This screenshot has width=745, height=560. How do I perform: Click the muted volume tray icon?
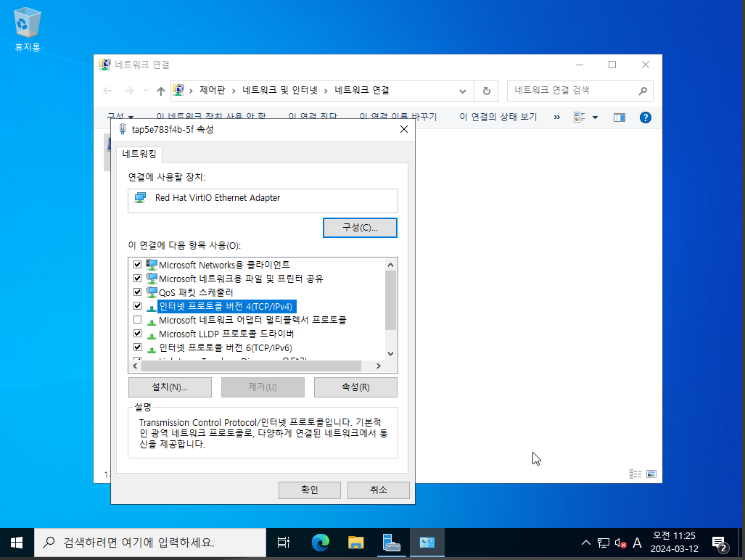click(620, 543)
